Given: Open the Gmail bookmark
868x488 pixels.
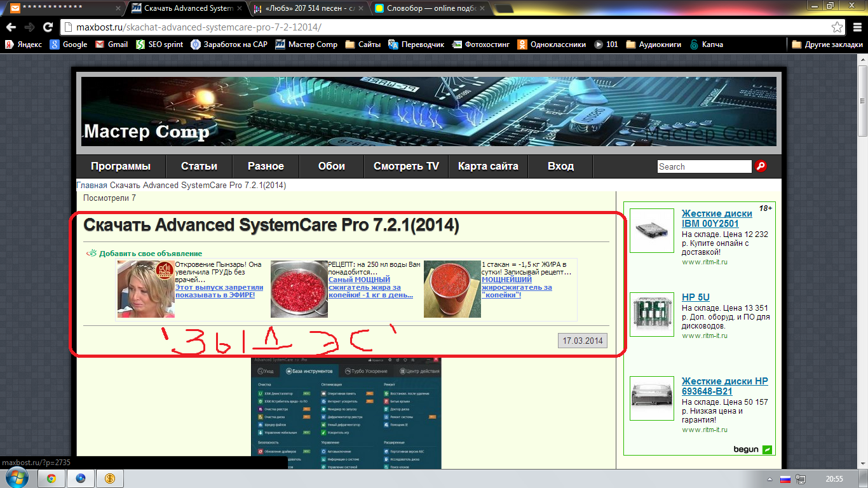Looking at the screenshot, I should coord(112,44).
